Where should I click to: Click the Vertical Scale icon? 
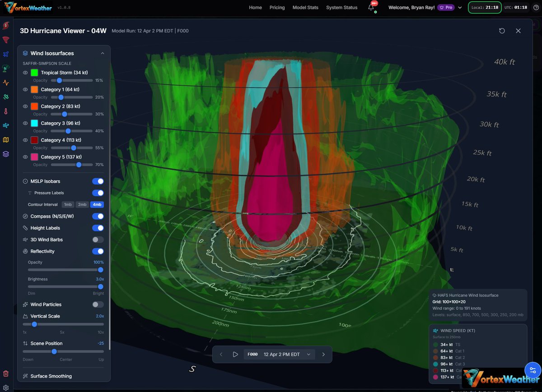(x=26, y=316)
